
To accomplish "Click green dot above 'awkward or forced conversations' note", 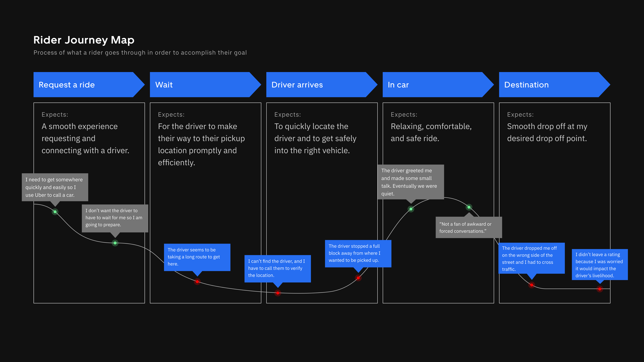I will point(469,207).
